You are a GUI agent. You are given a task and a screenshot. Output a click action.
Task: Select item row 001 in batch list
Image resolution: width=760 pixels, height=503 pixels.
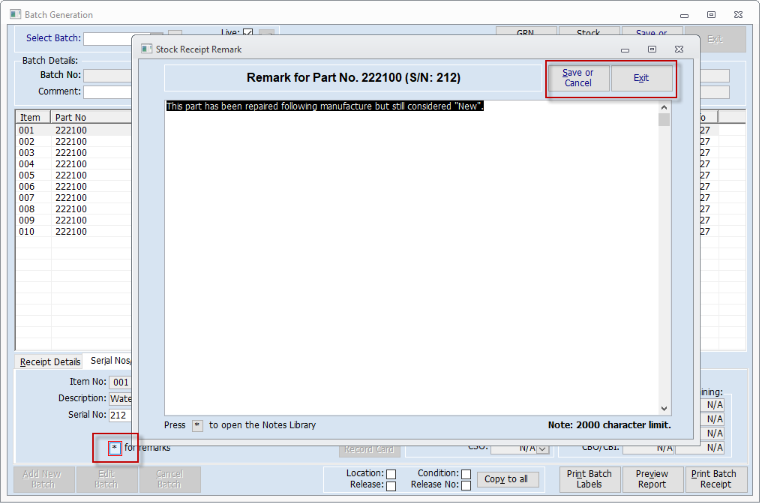[x=73, y=130]
